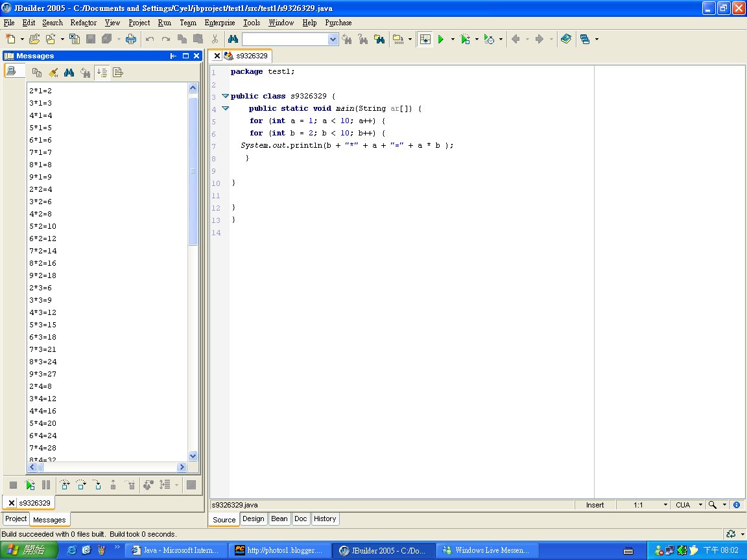The height and width of the screenshot is (560, 747).
Task: Click the Search Again toolbar icon
Action: click(x=347, y=39)
